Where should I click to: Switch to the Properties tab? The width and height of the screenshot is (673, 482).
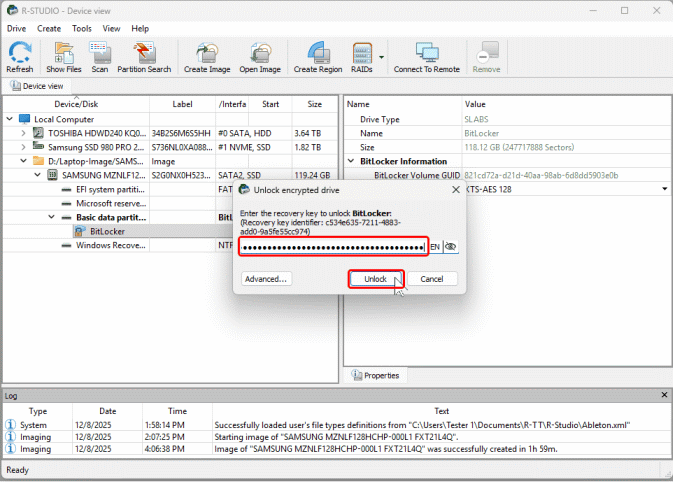[376, 375]
